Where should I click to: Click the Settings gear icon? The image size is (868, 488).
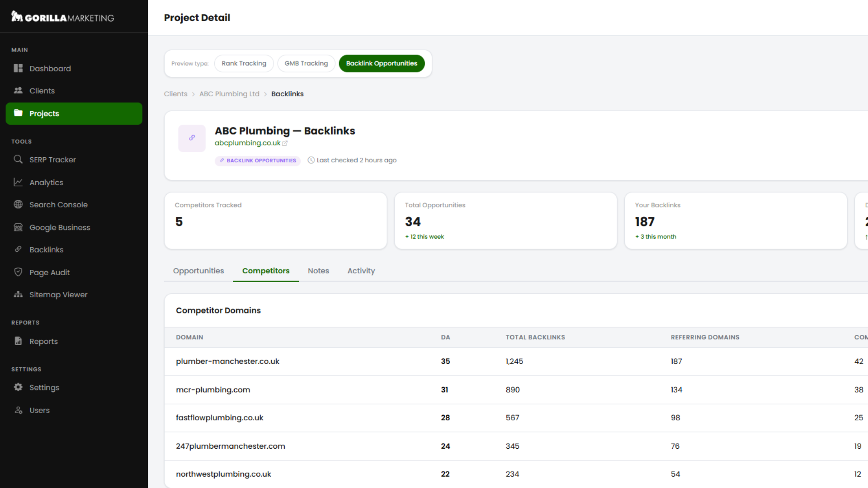pyautogui.click(x=18, y=387)
